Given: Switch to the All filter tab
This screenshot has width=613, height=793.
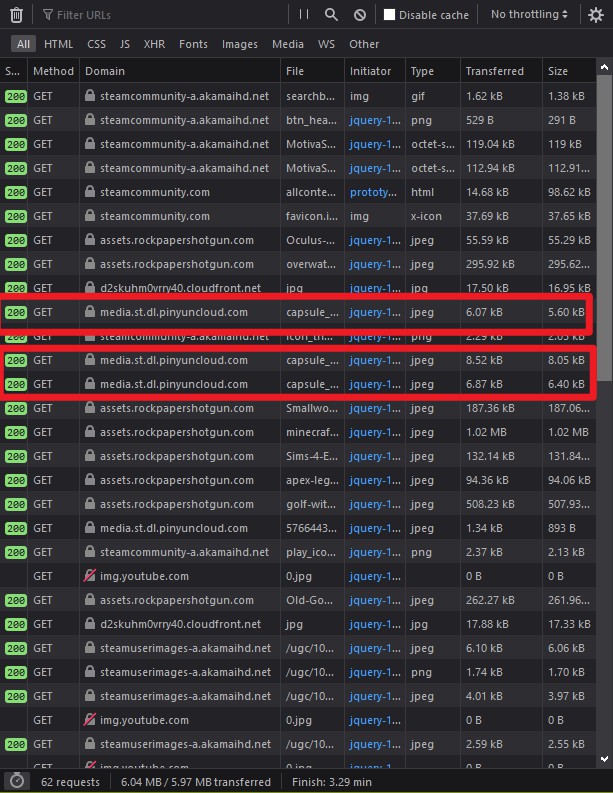Looking at the screenshot, I should pyautogui.click(x=23, y=44).
